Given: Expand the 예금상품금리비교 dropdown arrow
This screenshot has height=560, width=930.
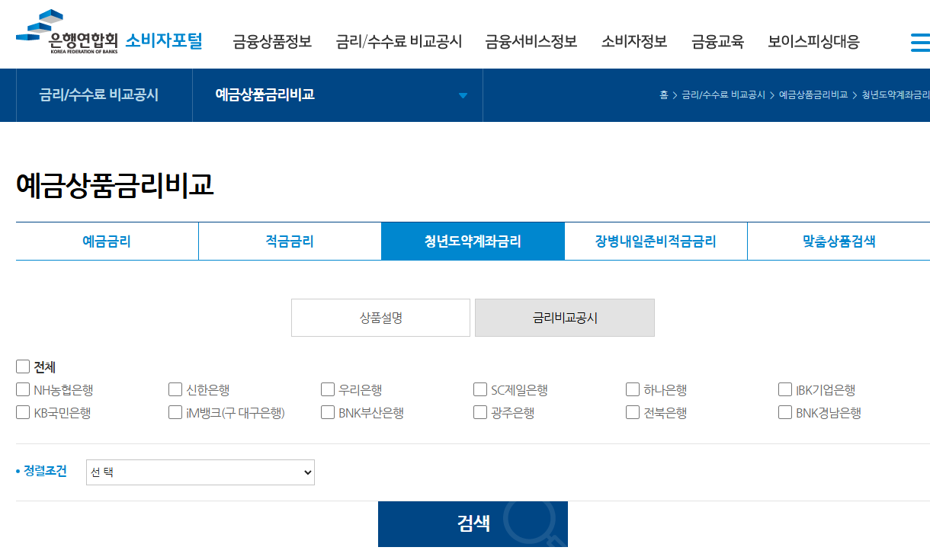Looking at the screenshot, I should 463,95.
